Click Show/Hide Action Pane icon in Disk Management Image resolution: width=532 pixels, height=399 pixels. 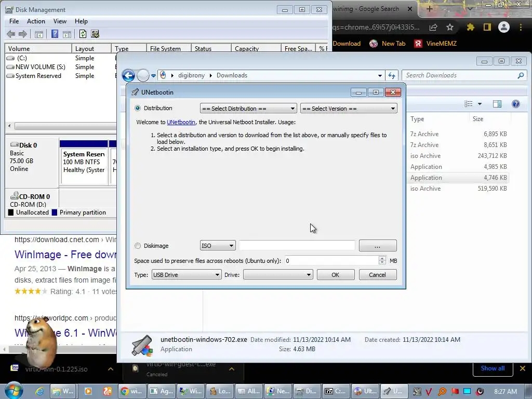tap(67, 34)
